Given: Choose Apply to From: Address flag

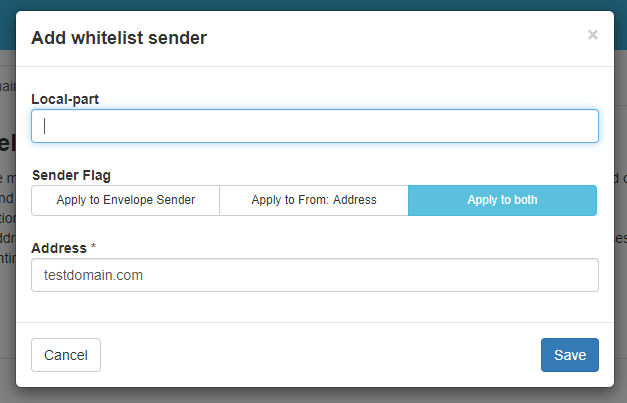Looking at the screenshot, I should [x=314, y=200].
